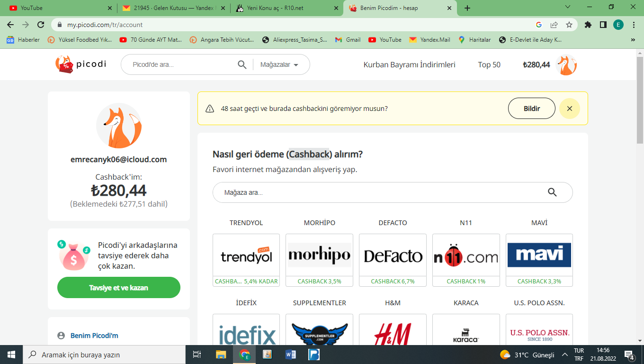644x364 pixels.
Task: Show hidden system tray icons
Action: tap(564, 355)
